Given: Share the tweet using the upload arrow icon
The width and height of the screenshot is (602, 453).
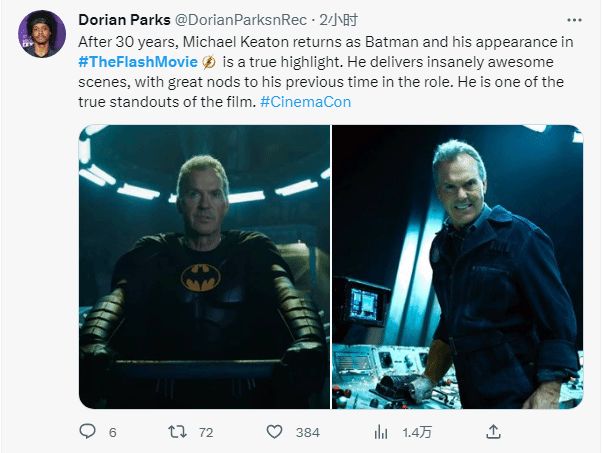Looking at the screenshot, I should click(x=493, y=432).
